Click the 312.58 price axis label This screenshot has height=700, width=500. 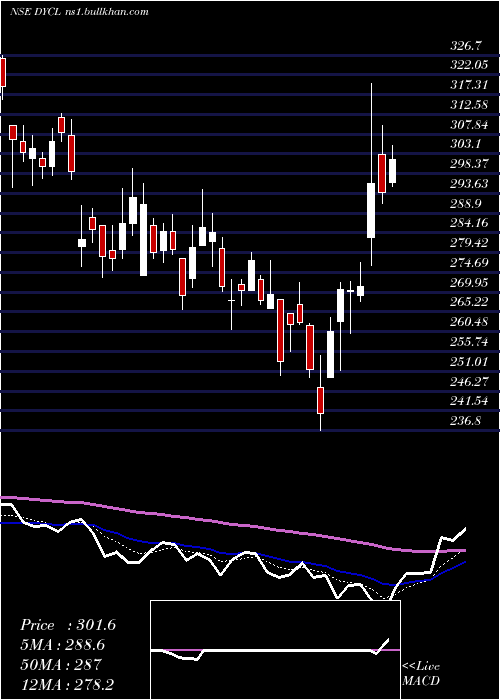pyautogui.click(x=469, y=105)
